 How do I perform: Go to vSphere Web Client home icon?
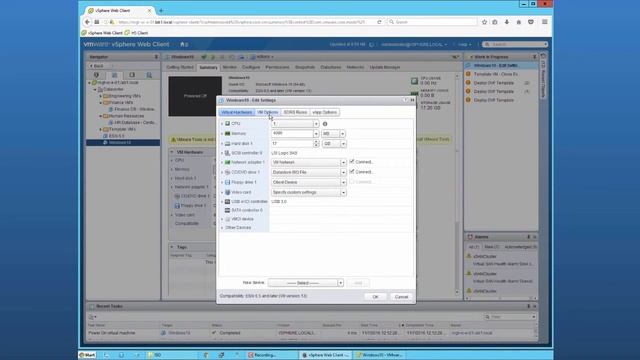click(x=182, y=44)
